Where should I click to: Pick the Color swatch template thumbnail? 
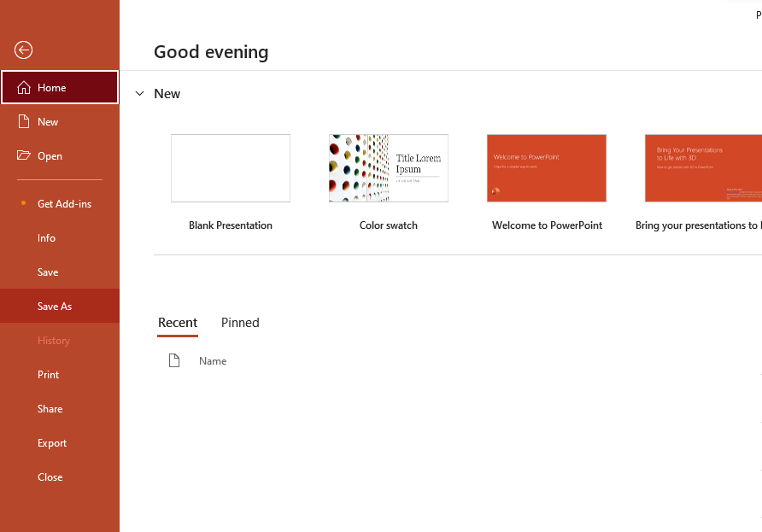tap(389, 168)
